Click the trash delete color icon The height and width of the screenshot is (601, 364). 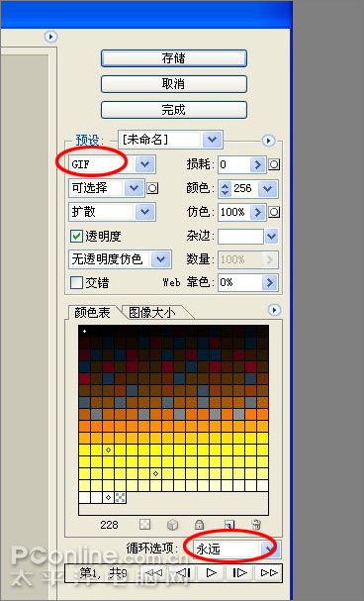click(256, 524)
